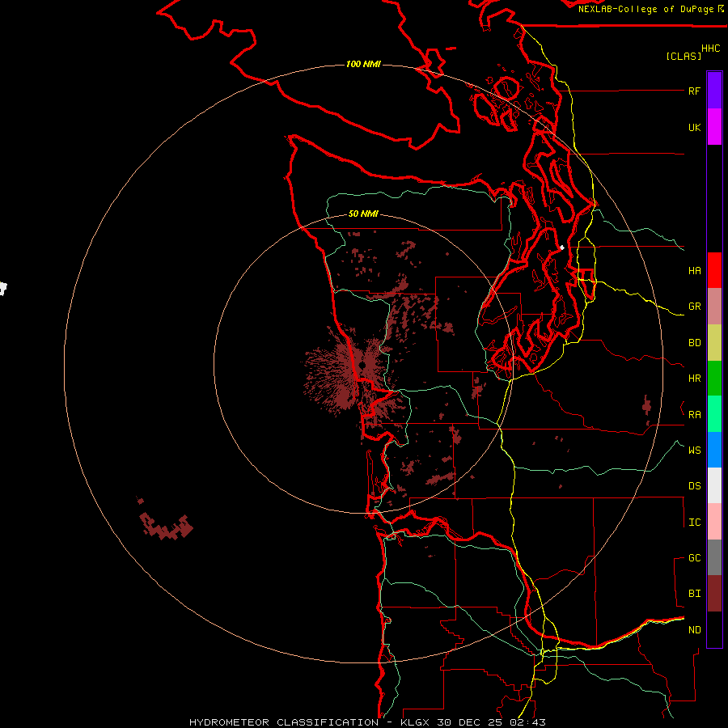The image size is (728, 728).
Task: Click the BD legend label
Action: [694, 343]
